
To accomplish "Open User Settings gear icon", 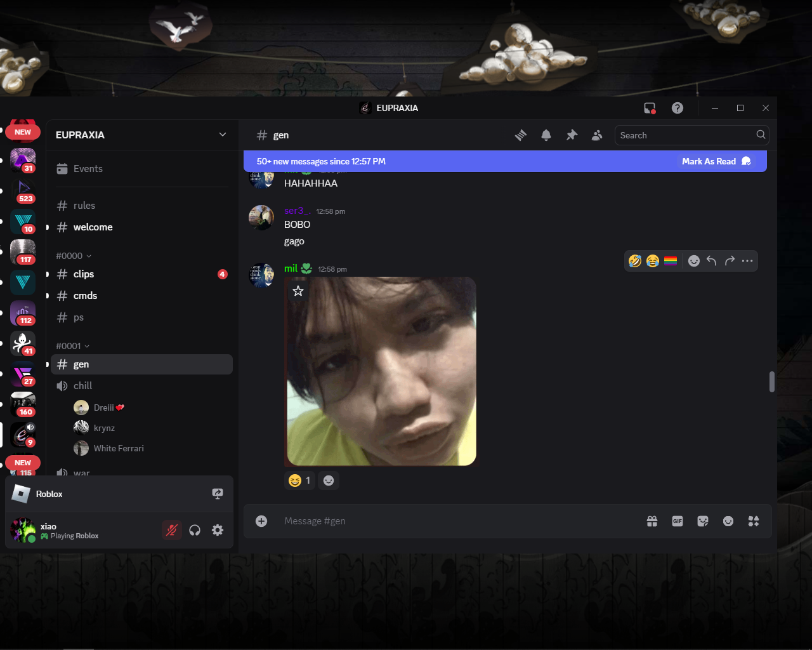I will coord(218,530).
